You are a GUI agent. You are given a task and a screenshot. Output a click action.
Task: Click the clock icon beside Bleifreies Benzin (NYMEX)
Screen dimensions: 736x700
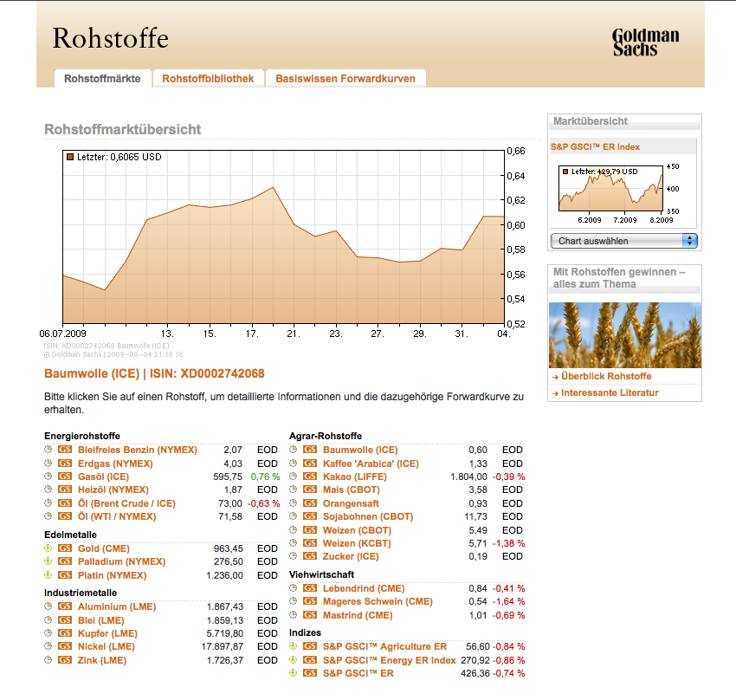(x=48, y=450)
